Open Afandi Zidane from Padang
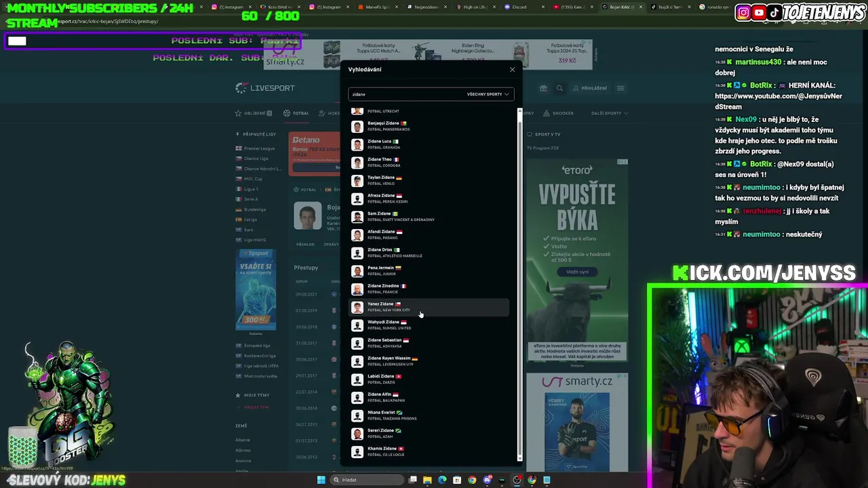Viewport: 868px width, 488px height. click(429, 235)
